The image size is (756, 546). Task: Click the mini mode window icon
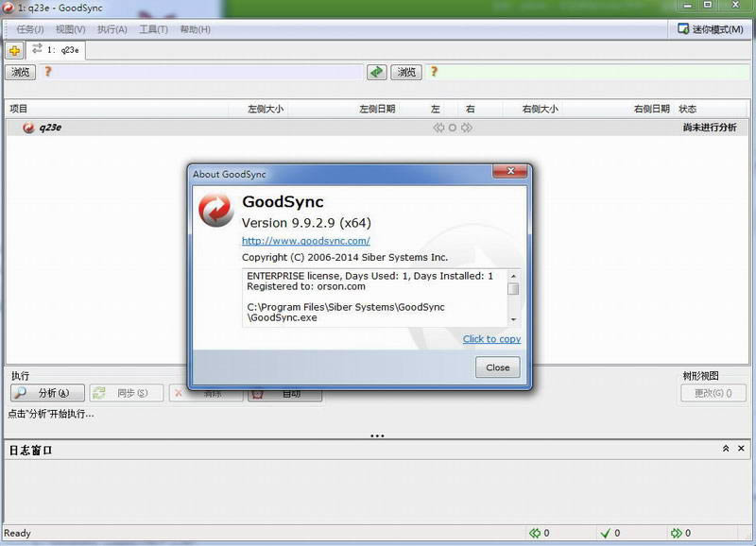coord(682,29)
